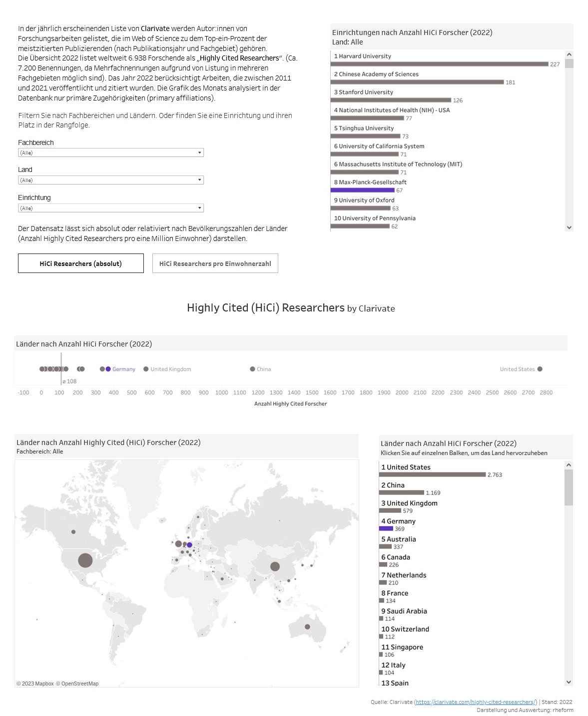Click the '5 Tsinghua University' row label
Viewport: 588px width, 716px height.
pyautogui.click(x=364, y=128)
